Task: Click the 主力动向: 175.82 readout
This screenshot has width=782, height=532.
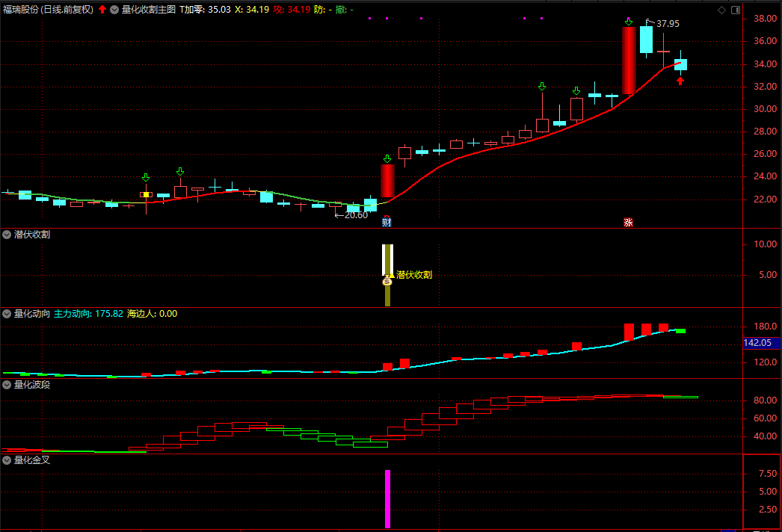Action: pos(88,314)
